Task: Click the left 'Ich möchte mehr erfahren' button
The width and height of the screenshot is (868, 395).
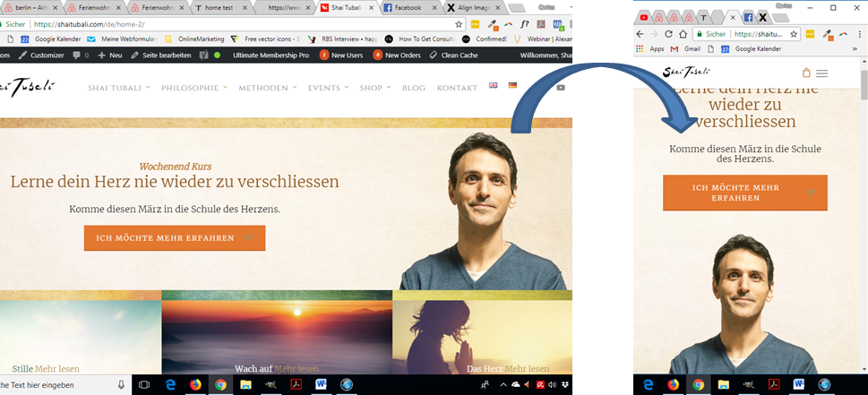Action: point(175,238)
